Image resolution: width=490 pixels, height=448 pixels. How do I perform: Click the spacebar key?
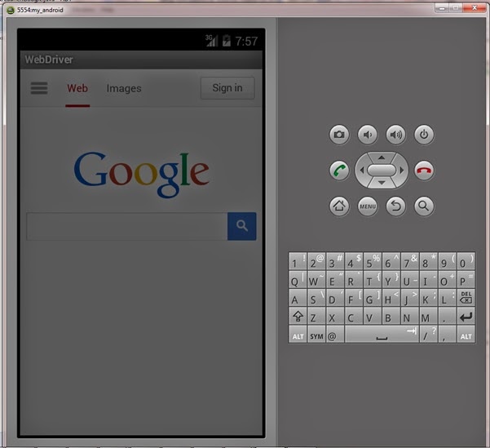click(382, 334)
